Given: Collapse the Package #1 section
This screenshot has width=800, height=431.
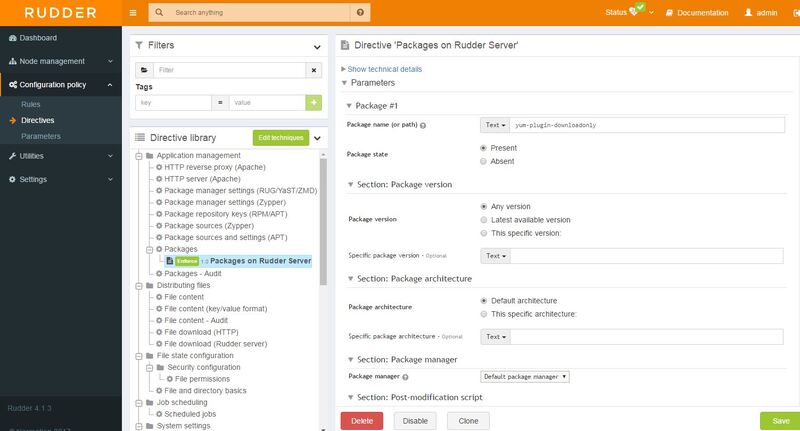Looking at the screenshot, I should [349, 106].
